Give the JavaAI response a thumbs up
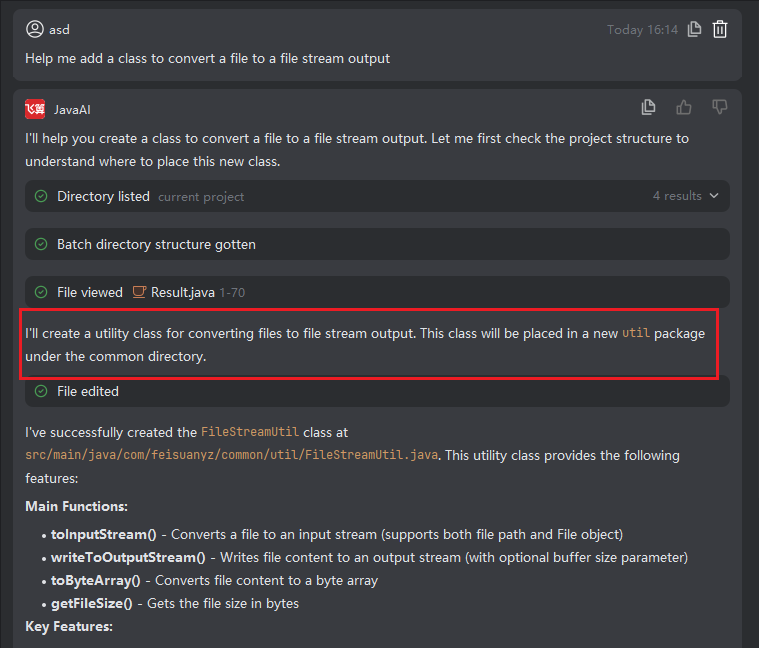This screenshot has height=648, width=759. 684,107
